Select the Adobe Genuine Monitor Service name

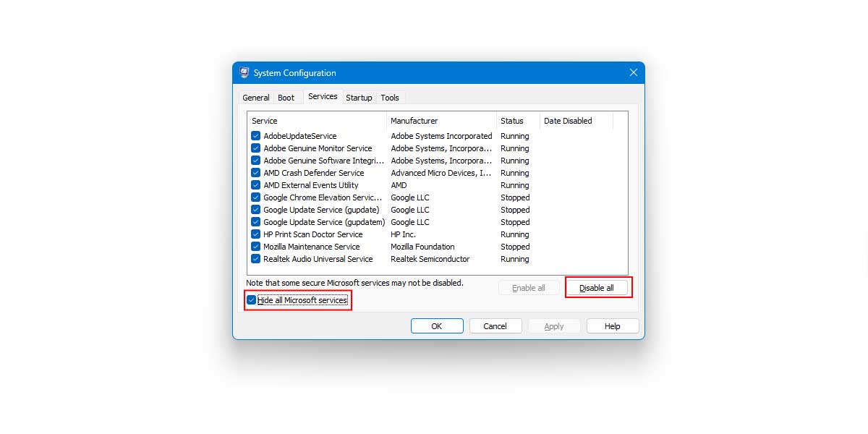318,148
